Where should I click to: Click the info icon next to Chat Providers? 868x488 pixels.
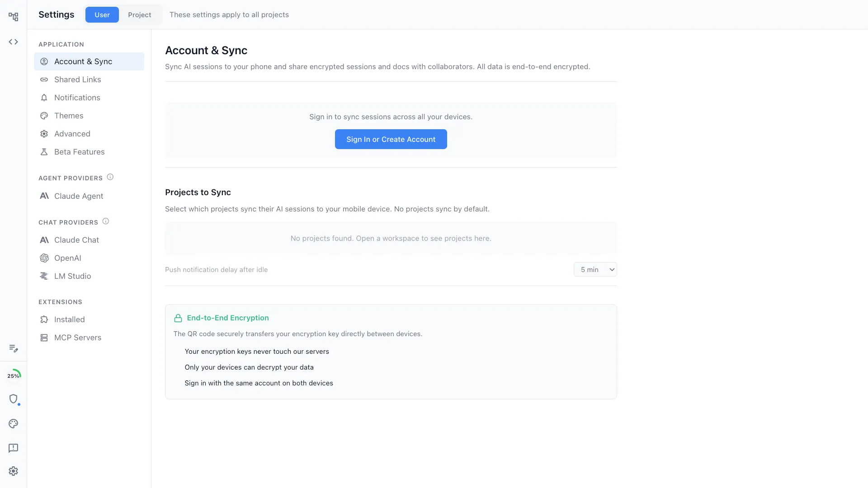(x=106, y=221)
